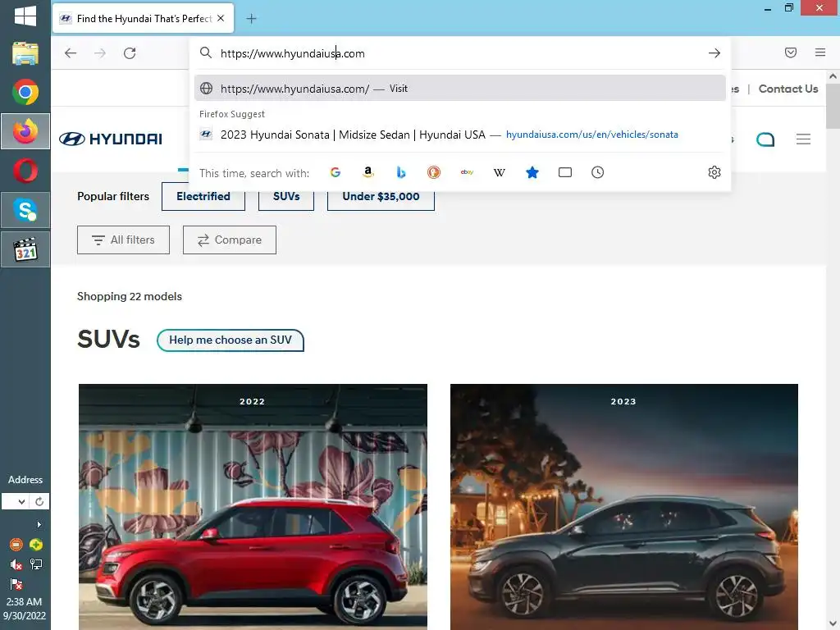Close the Hyundai browser tab
840x630 pixels.
point(221,18)
